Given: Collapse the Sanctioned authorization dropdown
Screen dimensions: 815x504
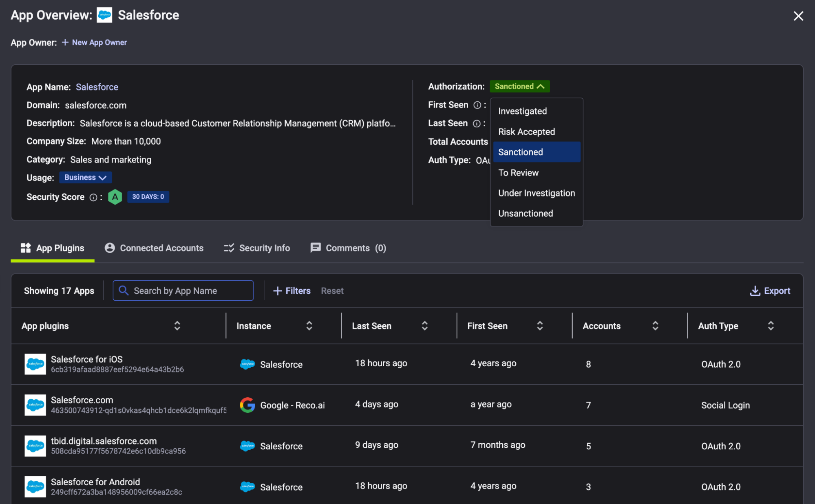Looking at the screenshot, I should (x=519, y=86).
